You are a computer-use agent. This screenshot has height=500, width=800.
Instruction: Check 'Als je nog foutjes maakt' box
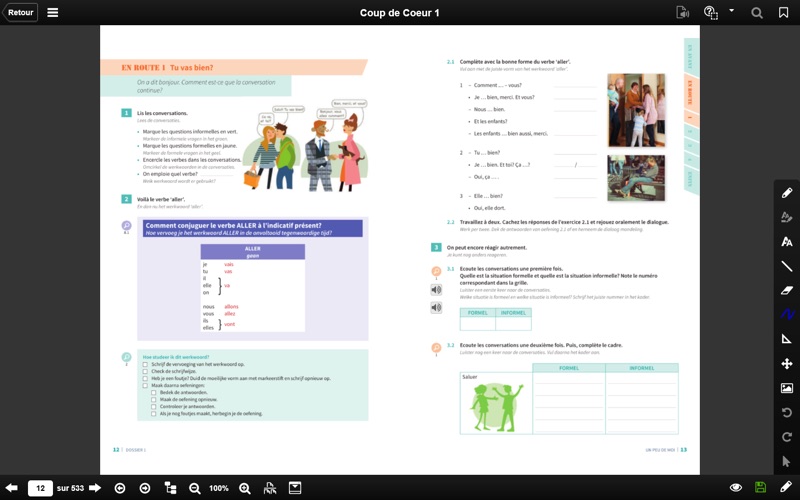154,414
